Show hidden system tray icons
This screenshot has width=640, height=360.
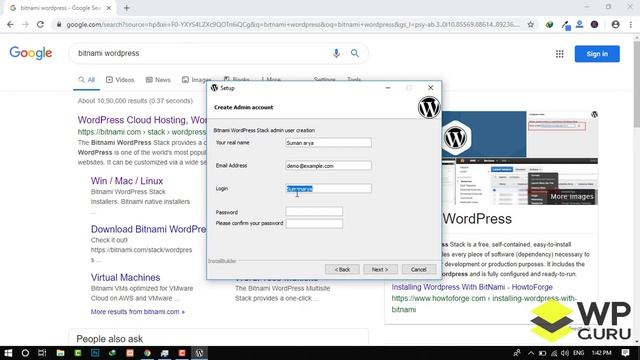point(531,353)
